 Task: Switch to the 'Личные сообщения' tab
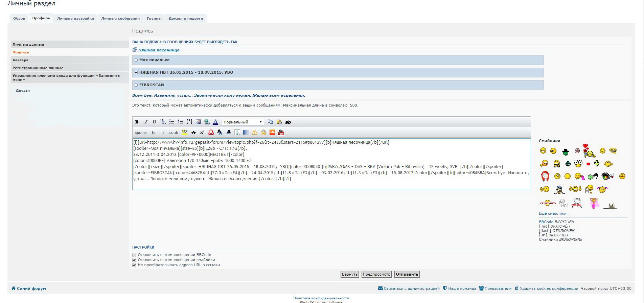120,19
